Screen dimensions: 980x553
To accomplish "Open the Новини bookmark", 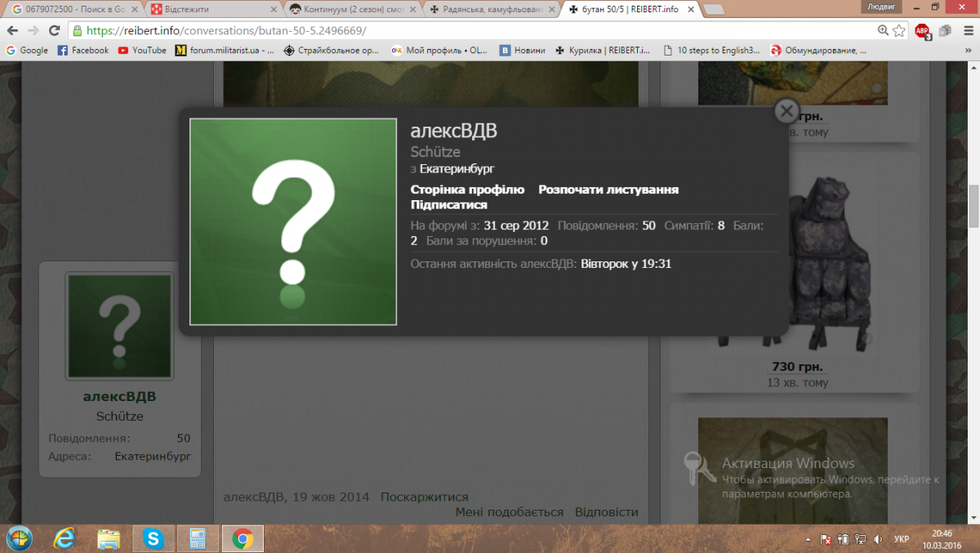I will (x=523, y=50).
